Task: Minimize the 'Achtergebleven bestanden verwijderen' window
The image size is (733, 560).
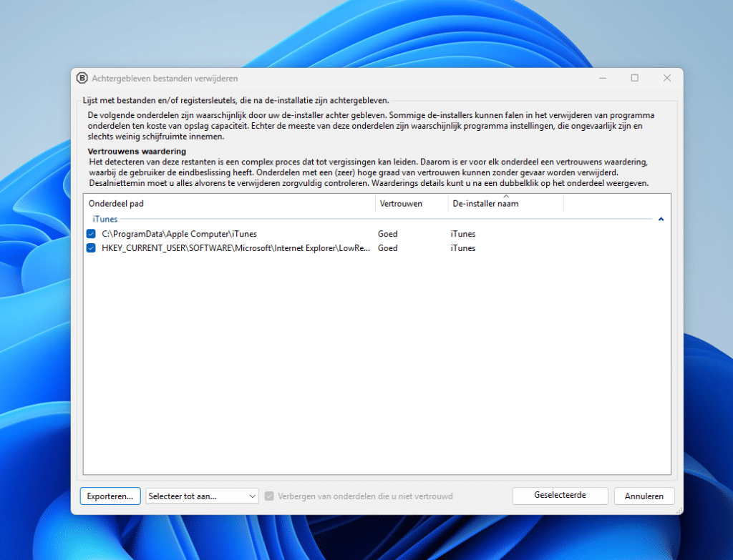Action: [x=603, y=78]
